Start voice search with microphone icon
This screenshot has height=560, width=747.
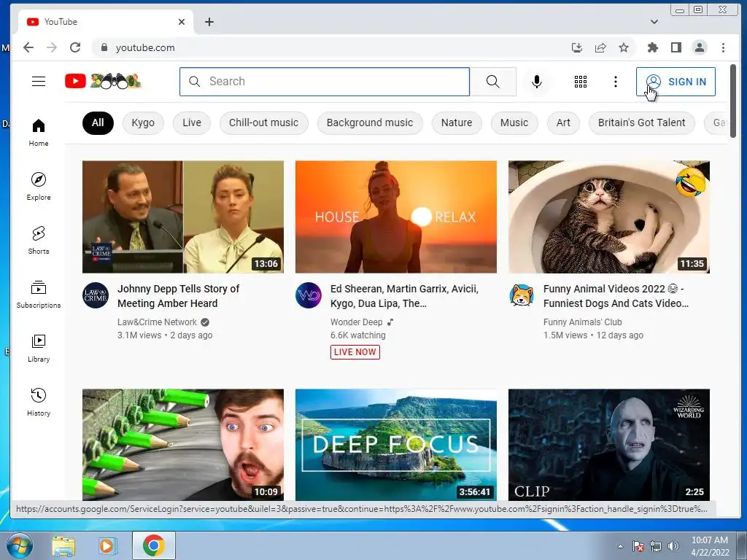pyautogui.click(x=537, y=82)
